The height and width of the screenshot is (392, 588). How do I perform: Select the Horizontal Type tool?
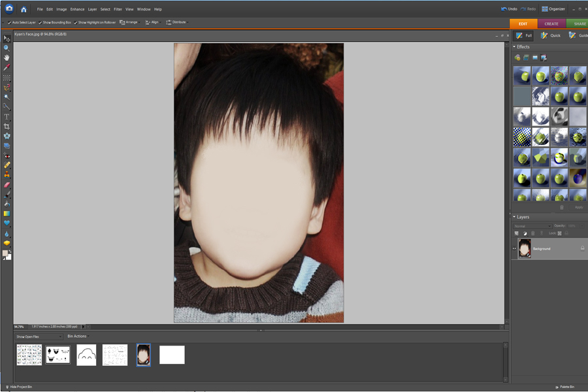point(7,116)
